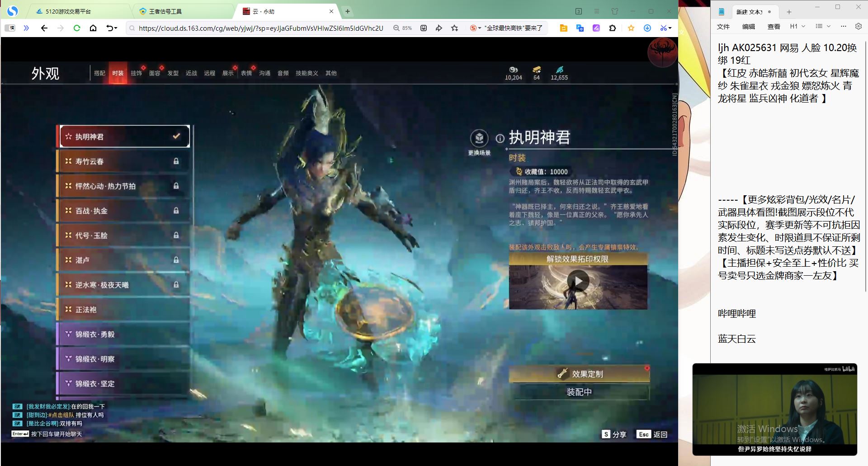Click the browser download icon
868x466 pixels.
click(x=647, y=28)
